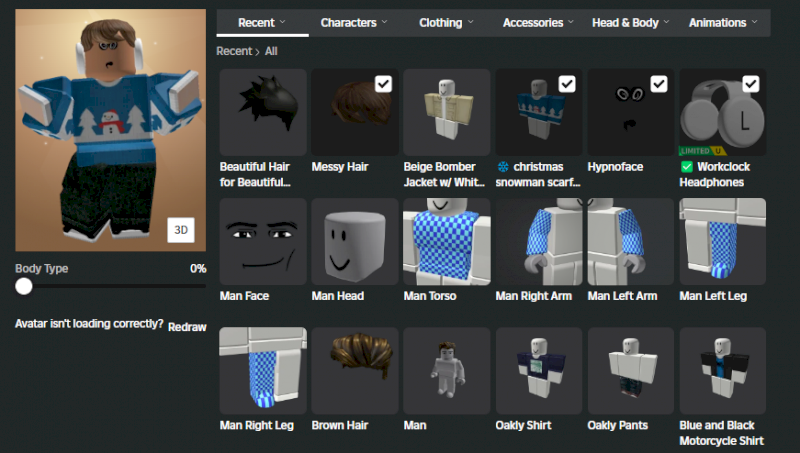Select the Man Torso item

pyautogui.click(x=446, y=241)
